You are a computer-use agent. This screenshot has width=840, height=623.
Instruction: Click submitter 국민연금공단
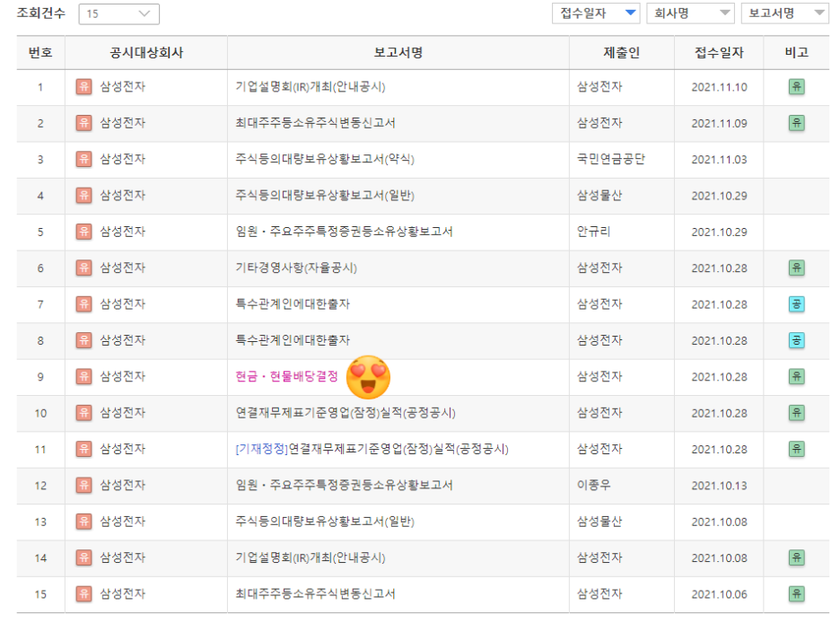(x=611, y=159)
